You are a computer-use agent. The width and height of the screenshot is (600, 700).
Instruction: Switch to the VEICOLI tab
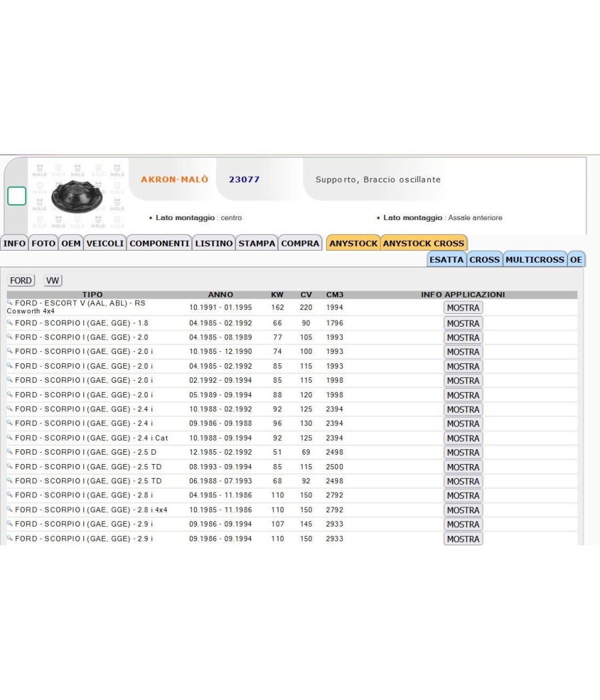coord(105,243)
